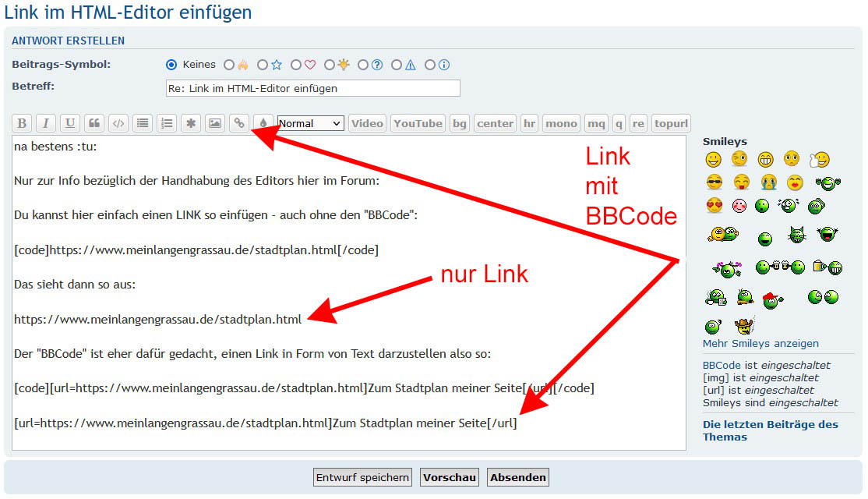Insert re BBCode tag
Screen dimensions: 868x499
click(638, 123)
